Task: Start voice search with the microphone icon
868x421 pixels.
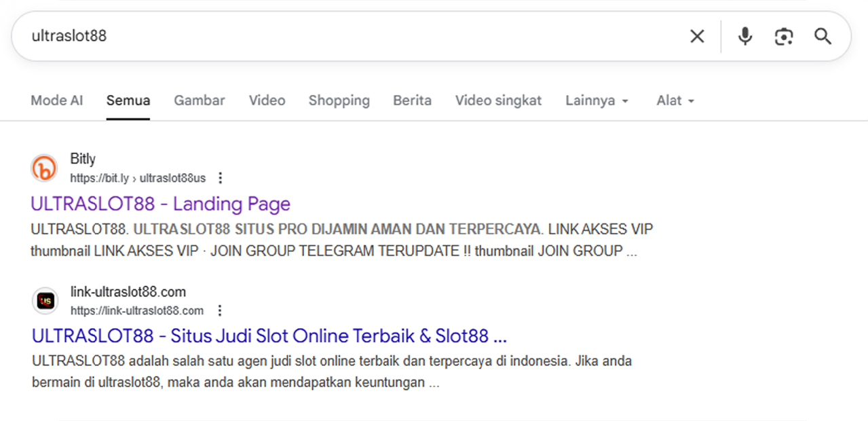Action: pos(745,36)
